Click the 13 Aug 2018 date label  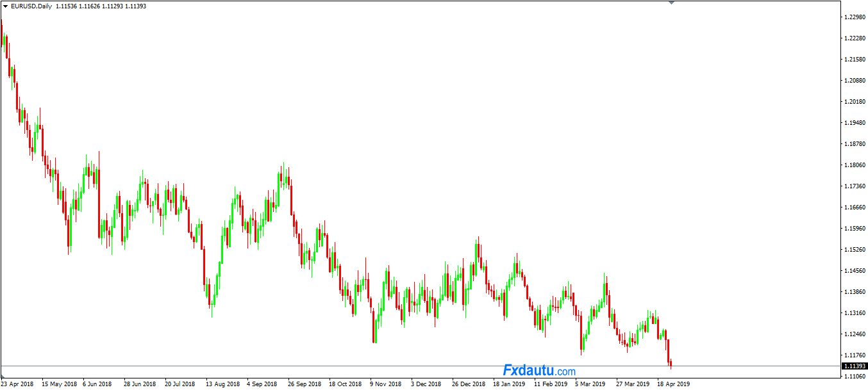click(222, 384)
